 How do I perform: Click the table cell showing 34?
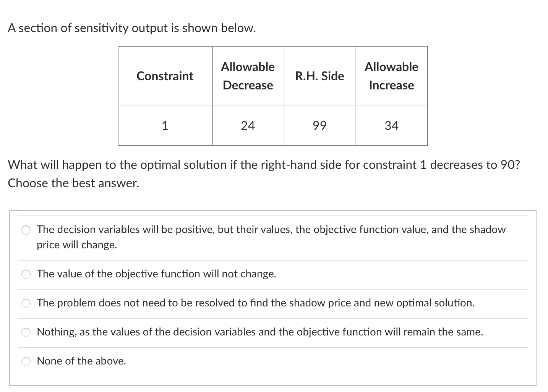[391, 125]
